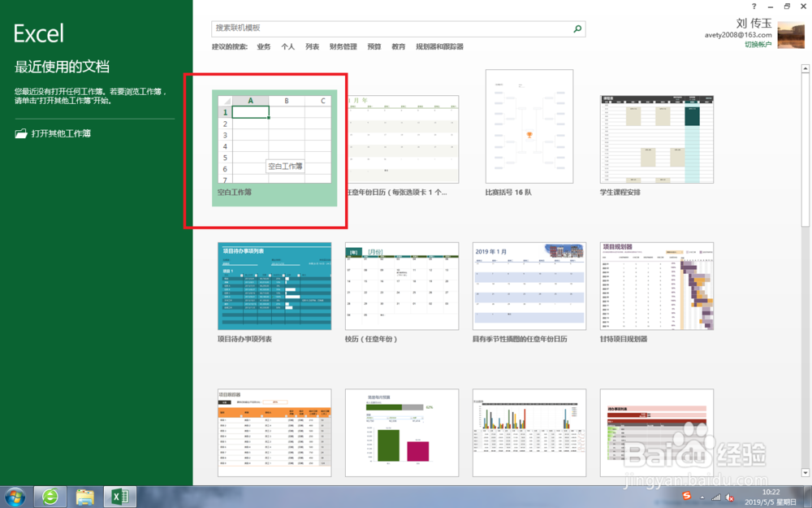Image resolution: width=812 pixels, height=508 pixels.
Task: Open the seasonal illustrated calendar template
Action: 529,286
